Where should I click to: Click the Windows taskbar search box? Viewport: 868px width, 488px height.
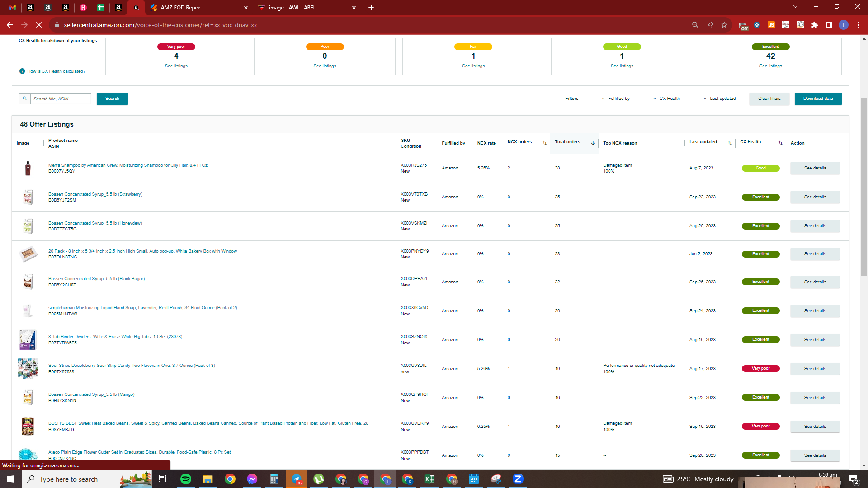coord(87,479)
